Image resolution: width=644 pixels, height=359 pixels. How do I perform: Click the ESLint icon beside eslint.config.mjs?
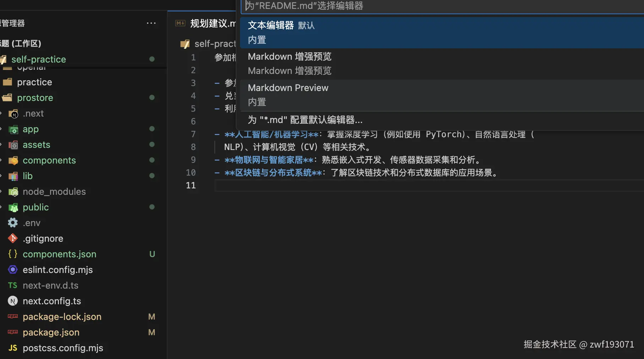tap(12, 269)
